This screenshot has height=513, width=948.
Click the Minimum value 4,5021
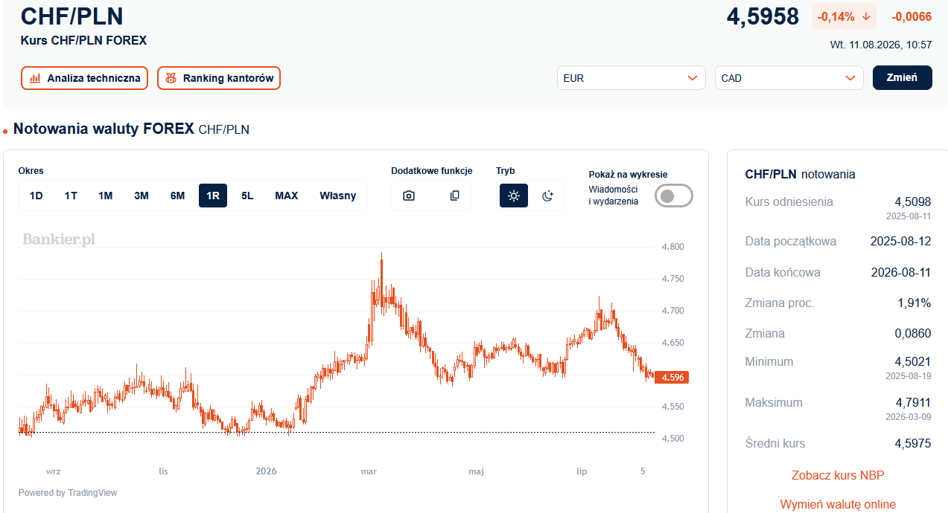coord(912,362)
